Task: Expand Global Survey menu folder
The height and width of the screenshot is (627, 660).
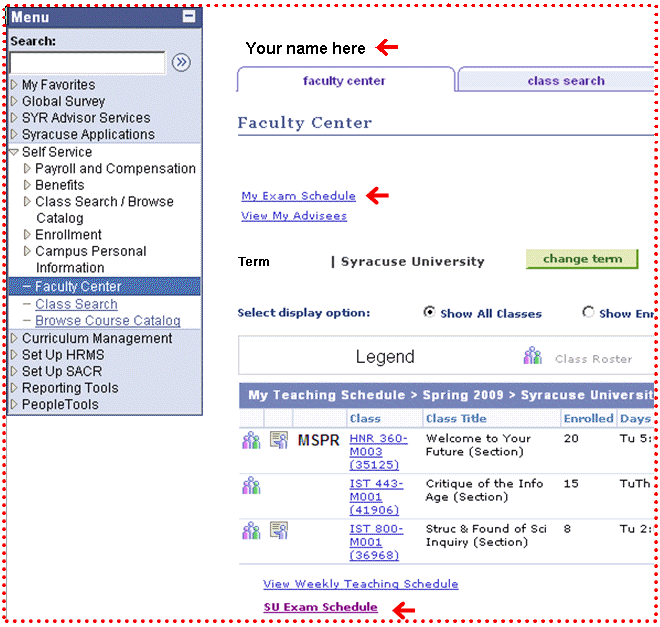Action: [x=14, y=101]
